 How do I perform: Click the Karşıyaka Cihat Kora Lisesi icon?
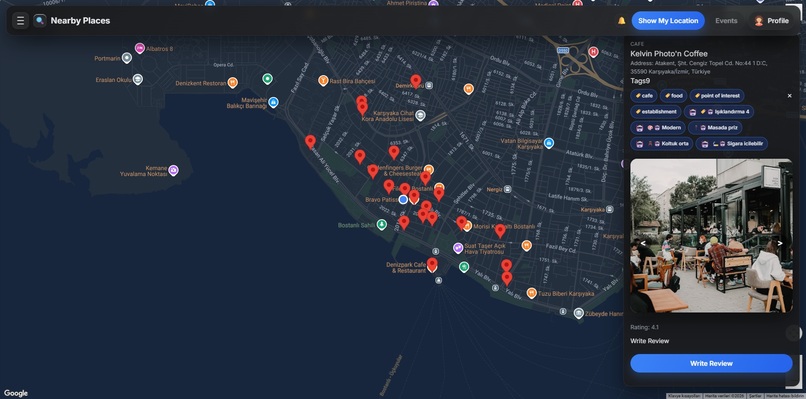[420, 115]
